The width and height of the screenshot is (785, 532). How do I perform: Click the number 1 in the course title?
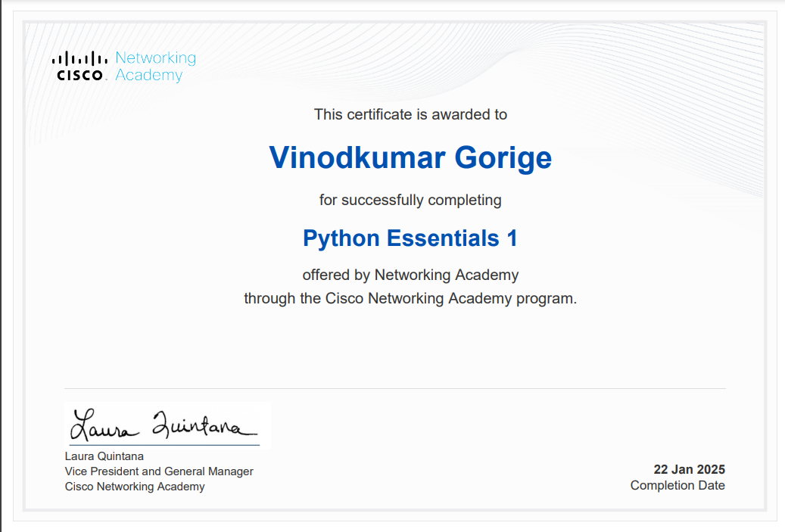[512, 238]
